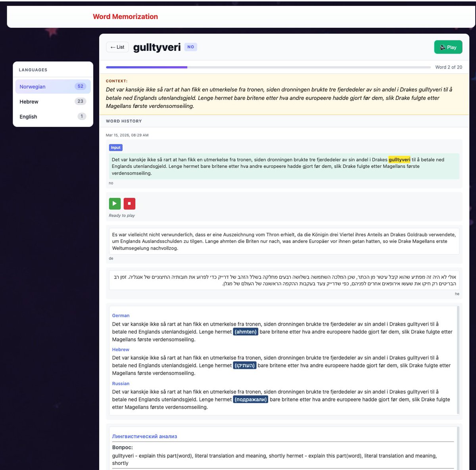Click the word progress bar
This screenshot has width=476, height=470.
click(268, 67)
